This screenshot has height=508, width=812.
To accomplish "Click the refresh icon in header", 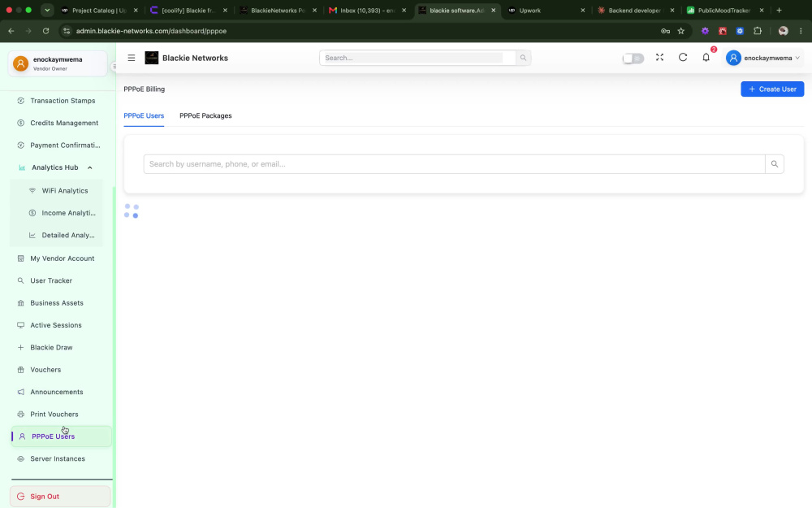I will (x=683, y=58).
